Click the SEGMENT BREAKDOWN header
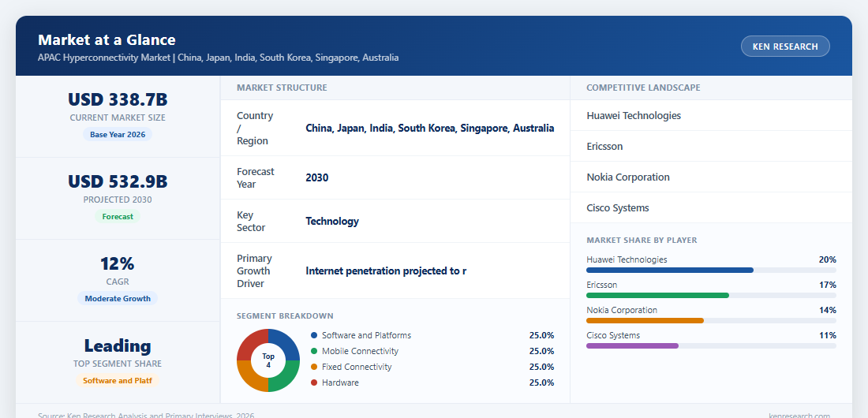This screenshot has height=418, width=868. pyautogui.click(x=285, y=315)
